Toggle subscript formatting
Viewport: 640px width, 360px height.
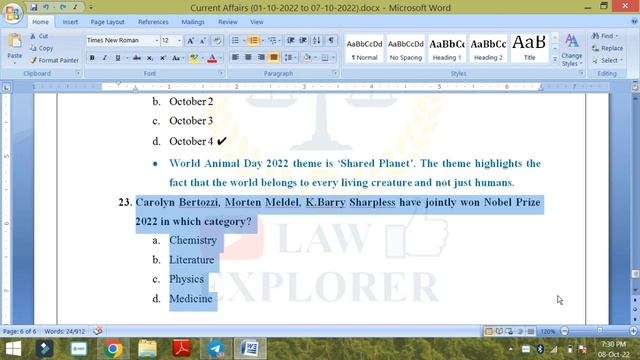point(150,58)
